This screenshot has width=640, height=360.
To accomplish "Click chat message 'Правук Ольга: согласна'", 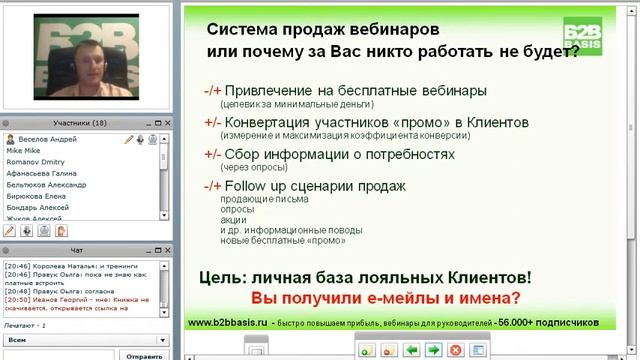I will tap(59, 291).
